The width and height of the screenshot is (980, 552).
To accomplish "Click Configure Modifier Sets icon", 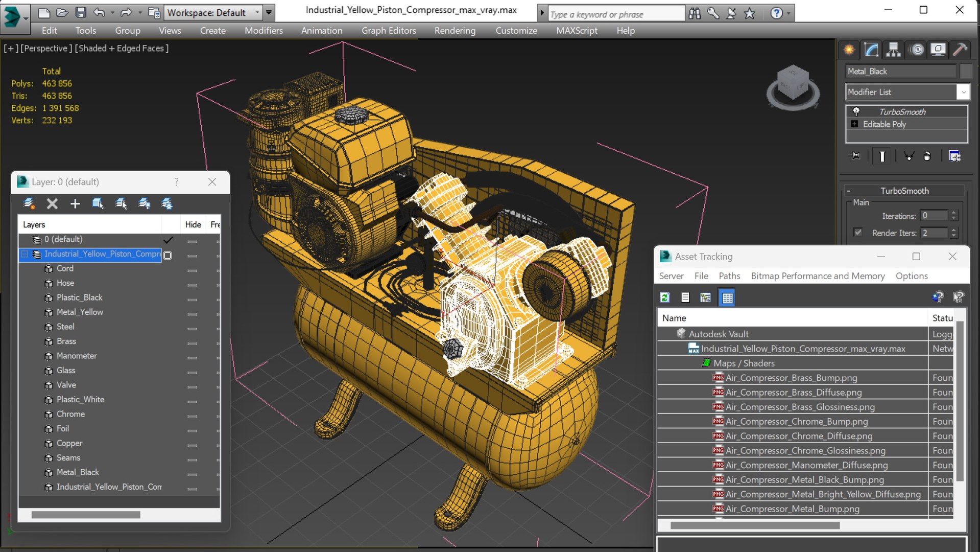I will point(954,156).
